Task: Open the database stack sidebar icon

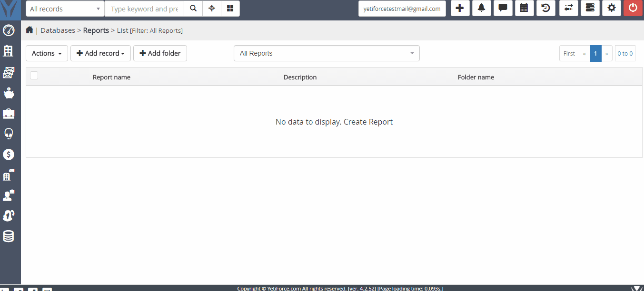Action: click(9, 236)
